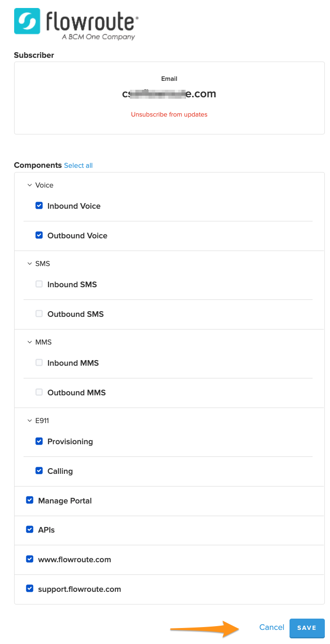Toggle the E911 Provisioning checkbox
The height and width of the screenshot is (644, 330).
click(x=39, y=441)
